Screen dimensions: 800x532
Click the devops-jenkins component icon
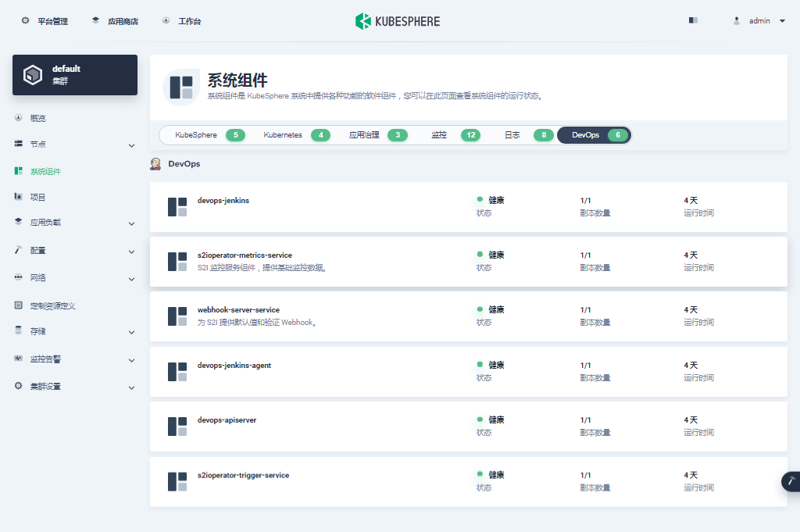click(177, 207)
